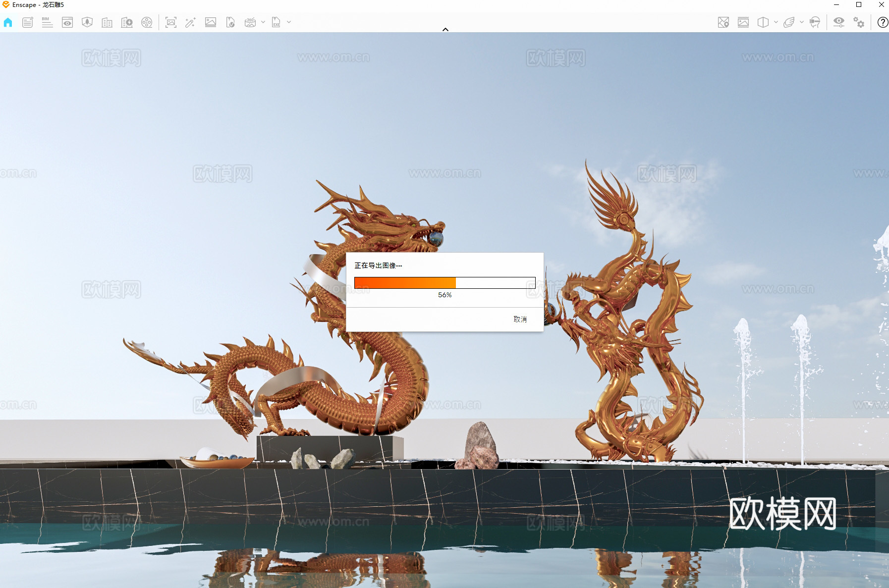Click the 360 panorama render icon
The image size is (889, 588).
point(250,22)
